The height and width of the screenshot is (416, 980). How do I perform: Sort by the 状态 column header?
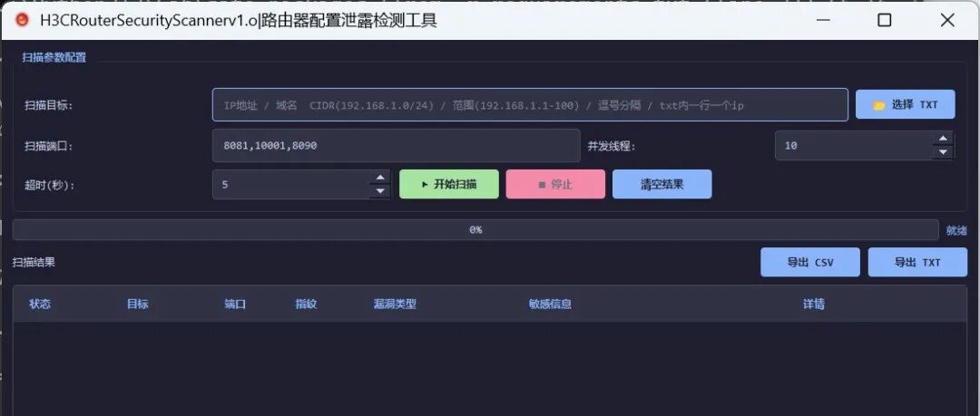[x=40, y=305]
